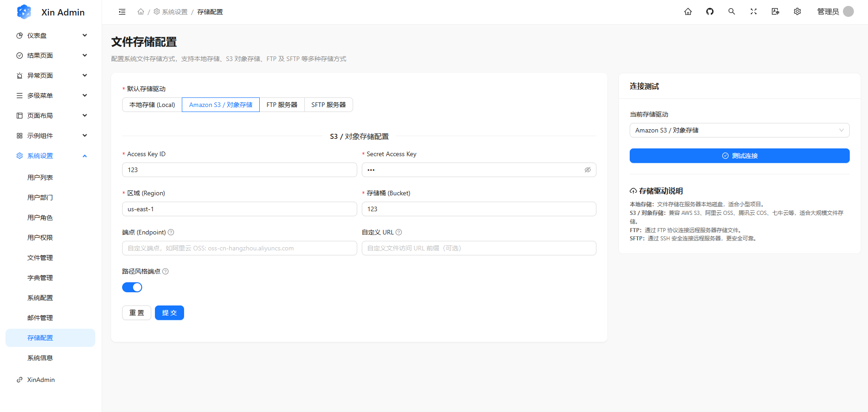Open the 当前存储驱动 dropdown
The height and width of the screenshot is (412, 868).
[739, 130]
